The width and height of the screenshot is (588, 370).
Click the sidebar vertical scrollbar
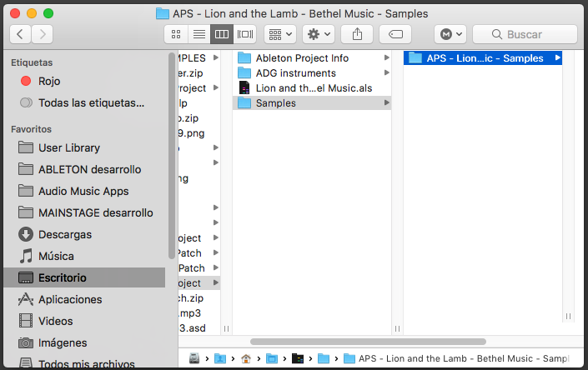(x=172, y=156)
